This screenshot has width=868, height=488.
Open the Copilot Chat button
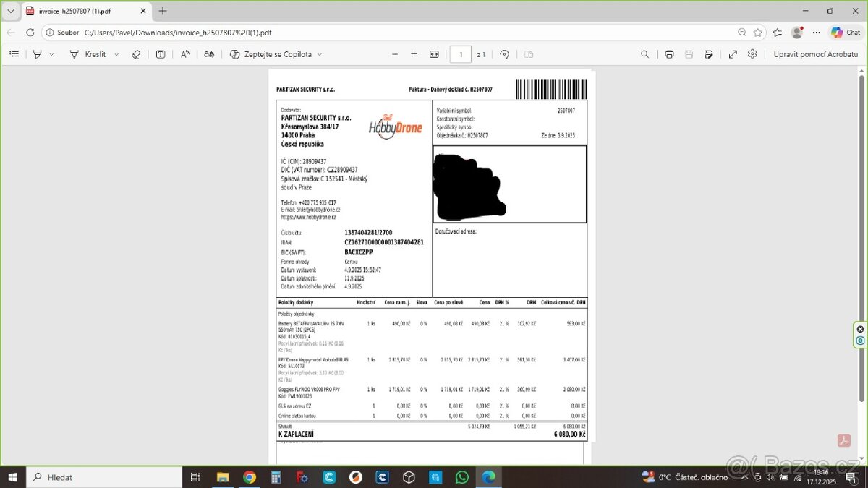(x=846, y=33)
